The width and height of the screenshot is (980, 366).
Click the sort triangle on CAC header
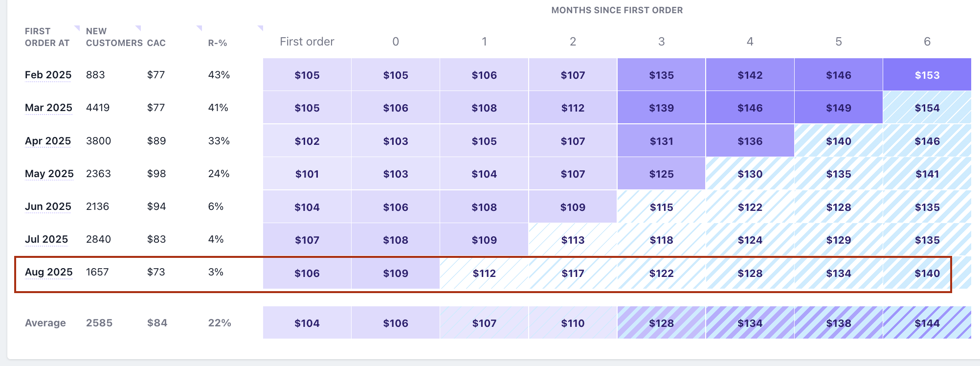(x=200, y=28)
